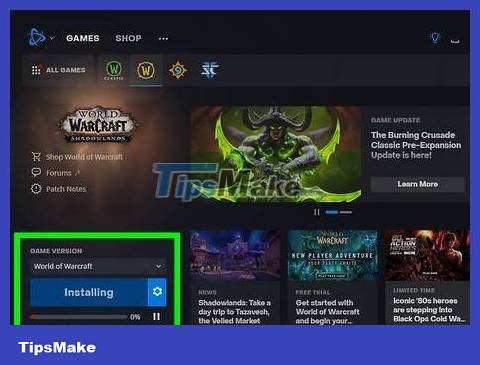The image size is (480, 365).
Task: Open Shop World of Warcraft link
Action: (84, 157)
